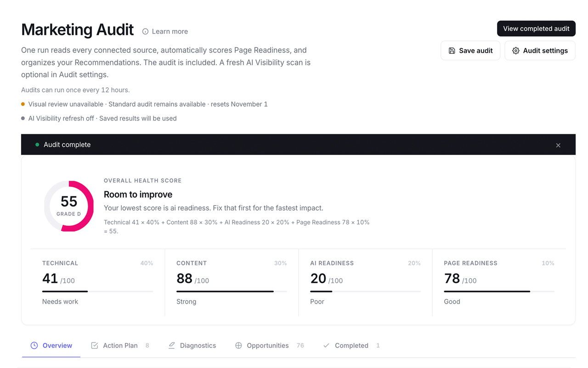Click the Action Plan count badge 8
The width and height of the screenshot is (588, 368).
click(x=147, y=345)
